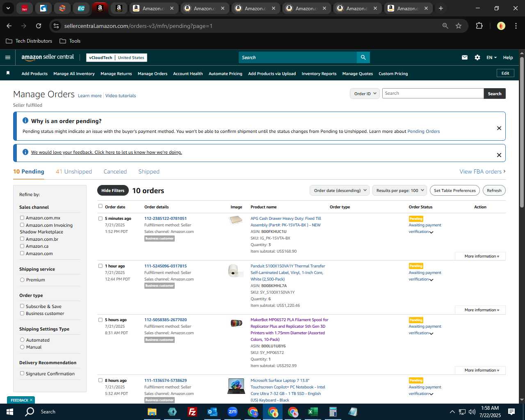Image resolution: width=525 pixels, height=420 pixels.
Task: Open the Order date (descending) sort dropdown
Action: [x=340, y=190]
